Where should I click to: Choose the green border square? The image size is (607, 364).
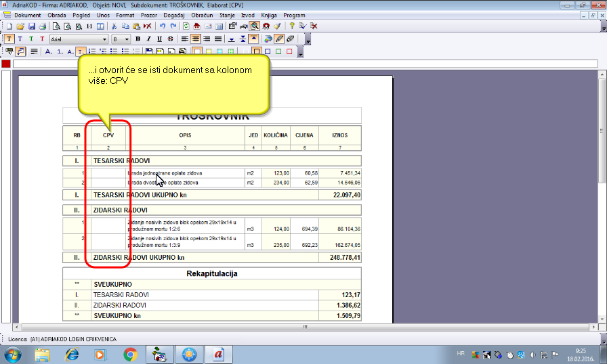[x=278, y=51]
